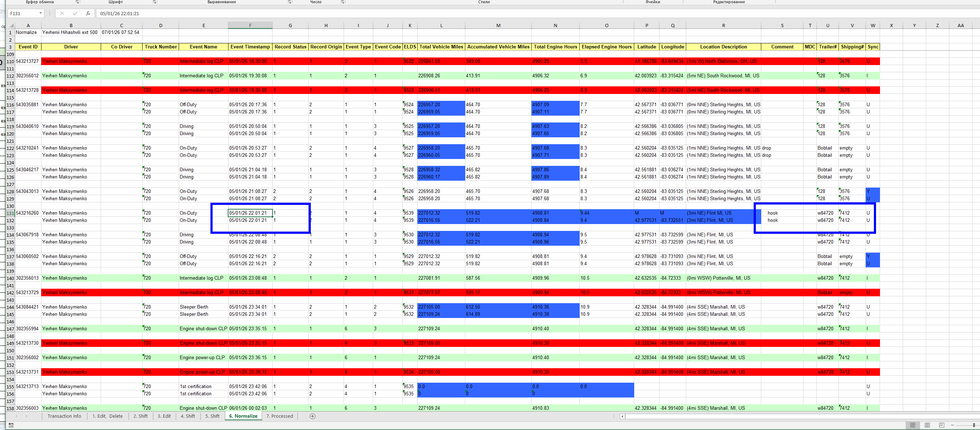Open the Transaction Info sheet tab
Viewport: 980px width, 430px height.
tap(64, 416)
